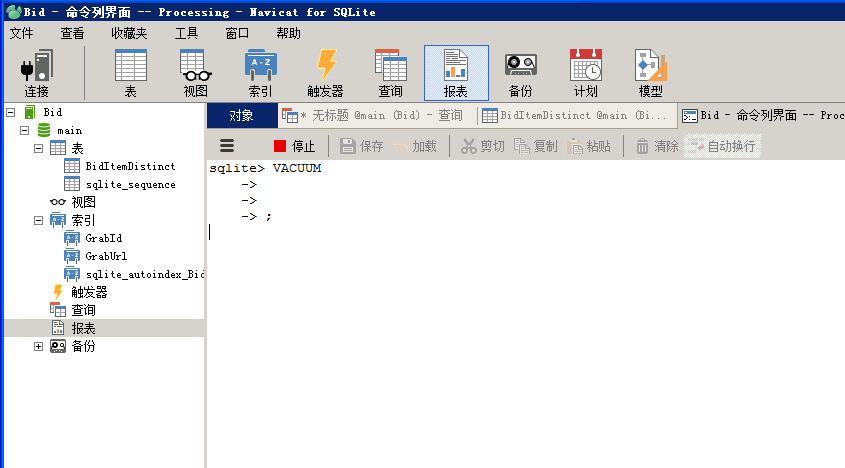This screenshot has height=468, width=845.
Task: Select the 触发器 node in tree
Action: click(89, 292)
